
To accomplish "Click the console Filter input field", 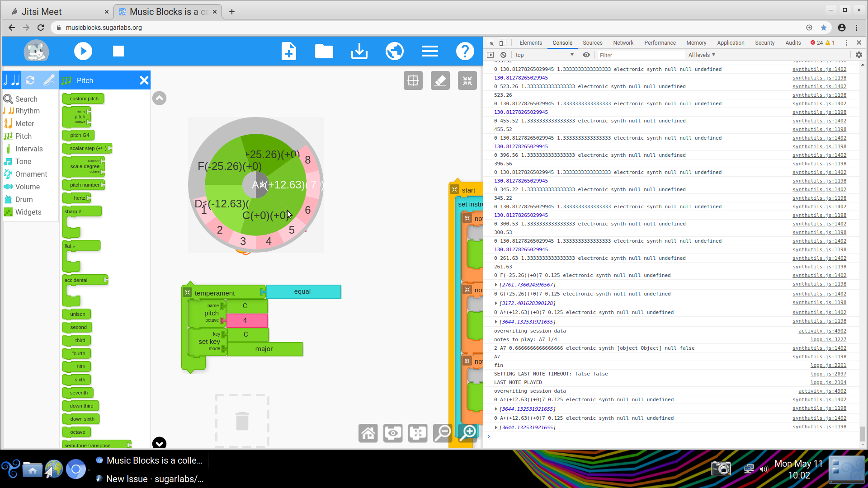I will (641, 55).
